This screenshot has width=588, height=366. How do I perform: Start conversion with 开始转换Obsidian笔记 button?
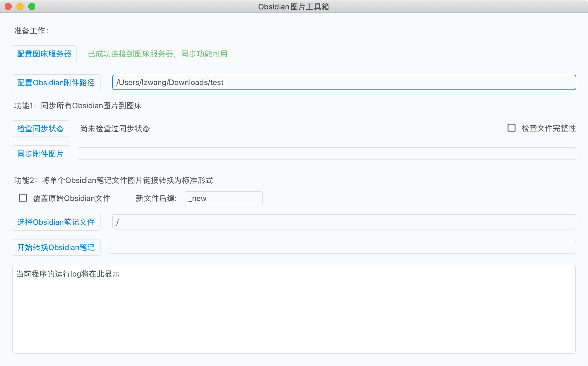click(56, 247)
